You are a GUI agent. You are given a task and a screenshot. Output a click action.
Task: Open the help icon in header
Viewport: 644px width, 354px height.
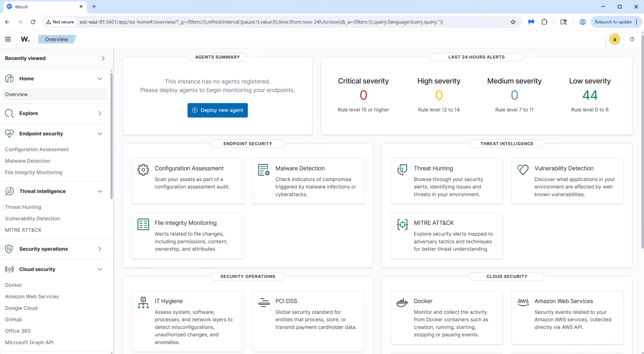632,39
